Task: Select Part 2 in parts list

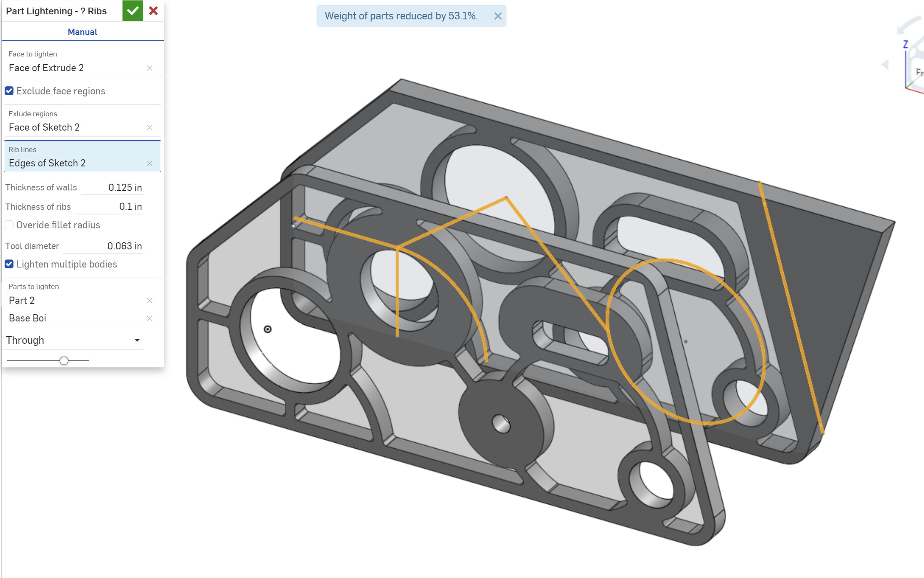Action: point(22,301)
